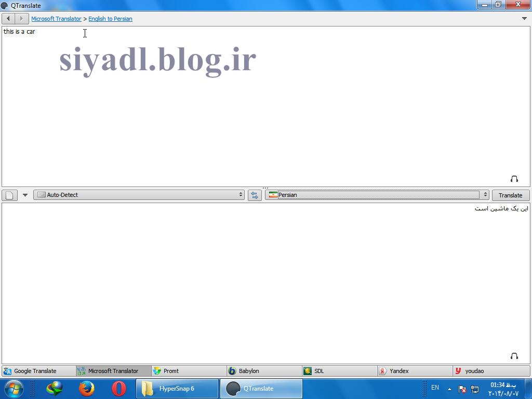The width and height of the screenshot is (532, 399).
Task: Listen to translation via headphones icon
Action: tap(514, 355)
